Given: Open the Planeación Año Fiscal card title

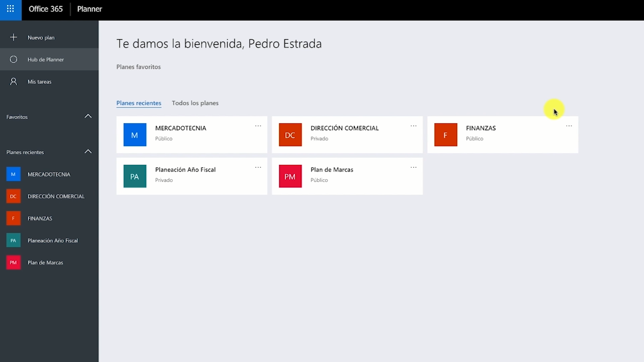Looking at the screenshot, I should coord(186,169).
